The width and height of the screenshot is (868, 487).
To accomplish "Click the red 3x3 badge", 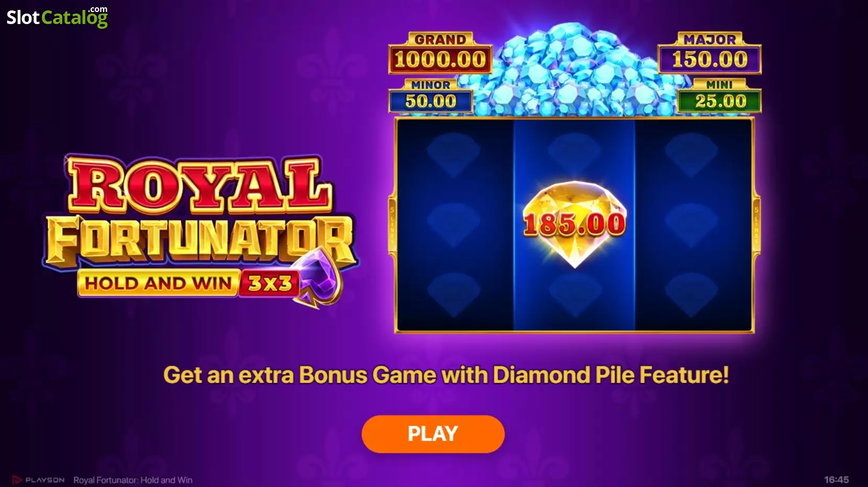I will click(x=269, y=283).
